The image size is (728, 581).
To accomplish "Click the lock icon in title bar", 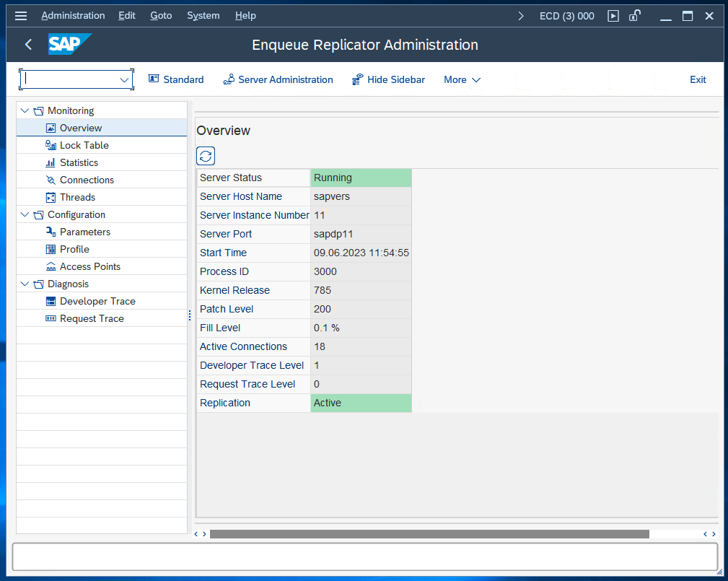I will (635, 16).
